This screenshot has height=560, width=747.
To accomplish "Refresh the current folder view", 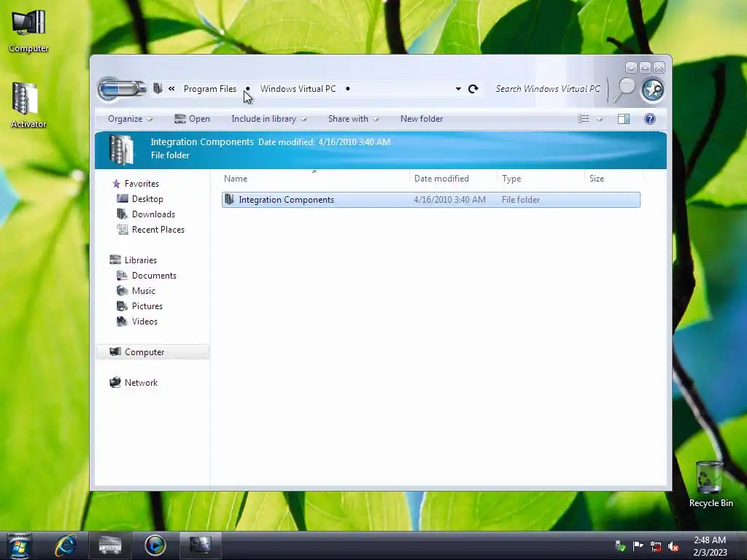I will 473,89.
